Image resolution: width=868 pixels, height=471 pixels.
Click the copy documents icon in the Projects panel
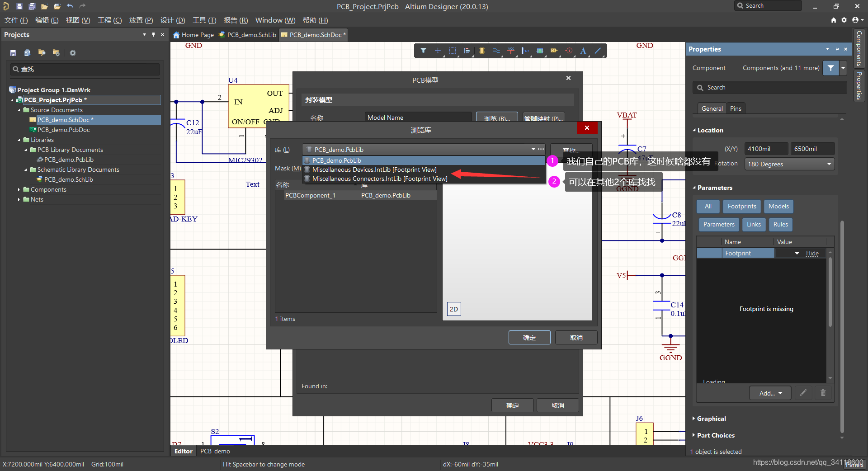(x=27, y=53)
